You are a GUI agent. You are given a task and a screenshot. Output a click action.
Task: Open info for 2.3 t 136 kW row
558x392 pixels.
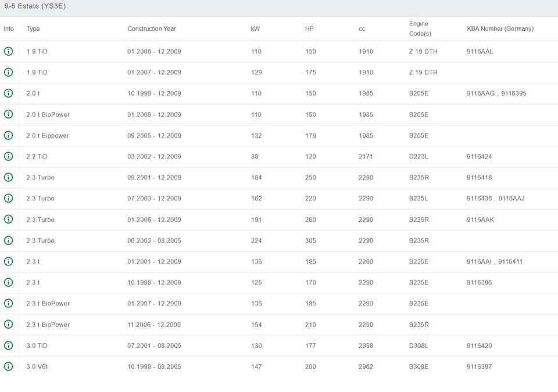[x=8, y=261]
